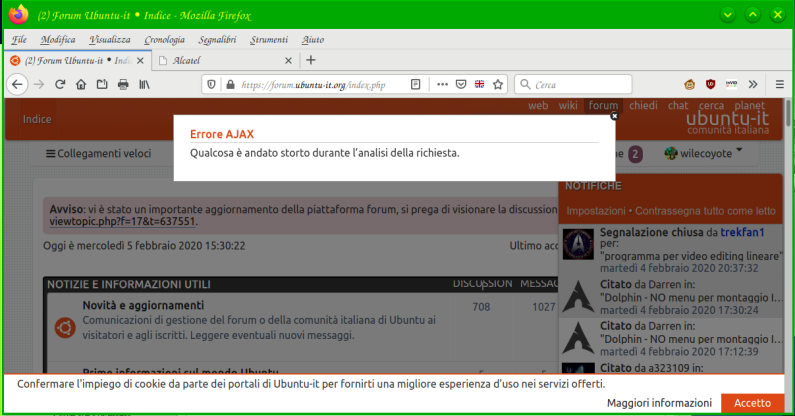Viewport: 795px width, 416px height.
Task: Open the Strumenti menu
Action: [269, 40]
